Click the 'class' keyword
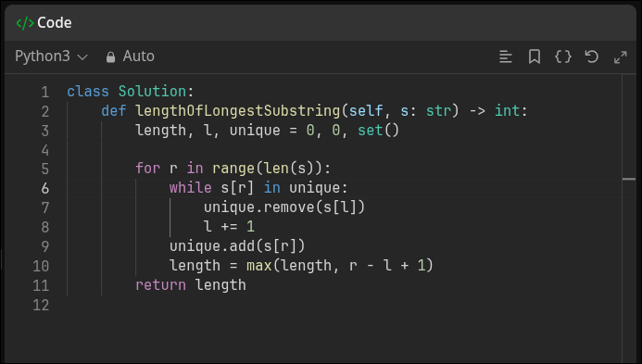 (88, 92)
